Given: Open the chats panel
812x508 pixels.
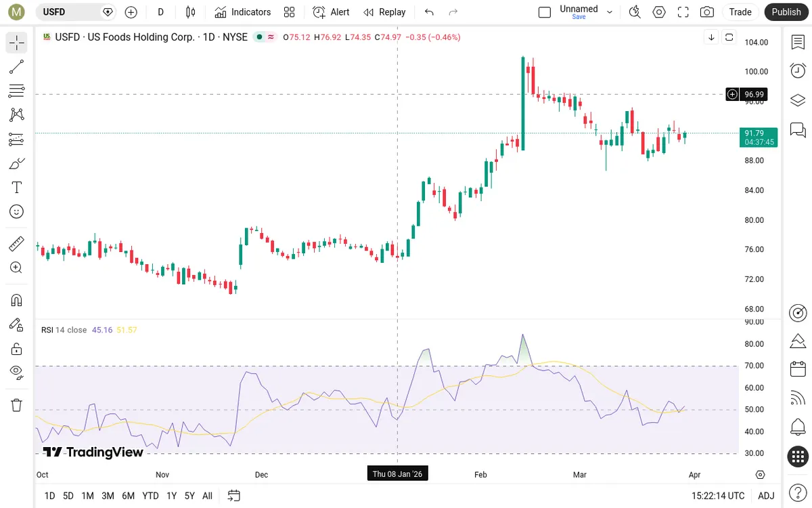Looking at the screenshot, I should (x=798, y=129).
